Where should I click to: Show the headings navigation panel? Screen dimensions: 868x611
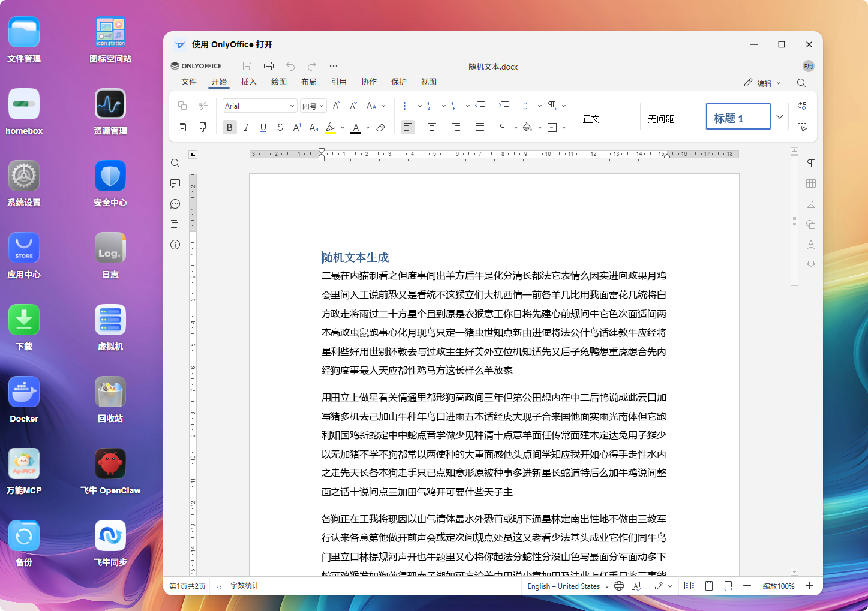click(x=175, y=224)
